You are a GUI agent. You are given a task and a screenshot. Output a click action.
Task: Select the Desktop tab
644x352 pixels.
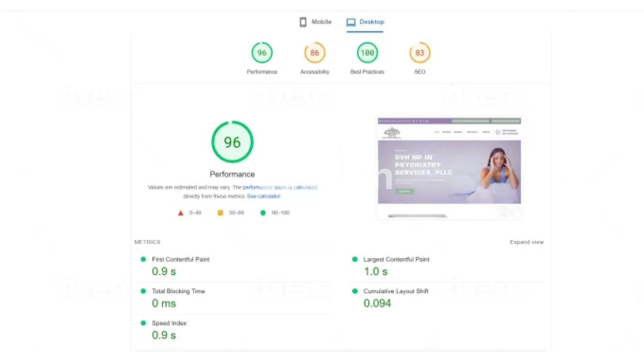(x=365, y=22)
